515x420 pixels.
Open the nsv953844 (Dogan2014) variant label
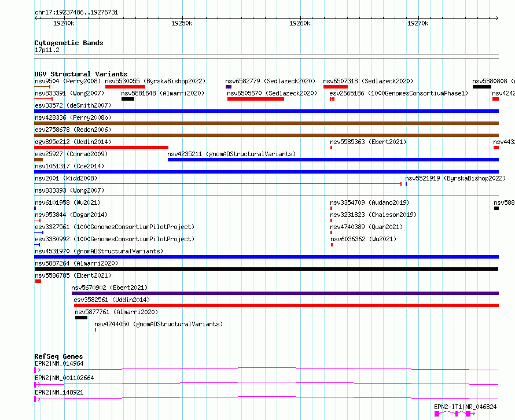coord(71,215)
